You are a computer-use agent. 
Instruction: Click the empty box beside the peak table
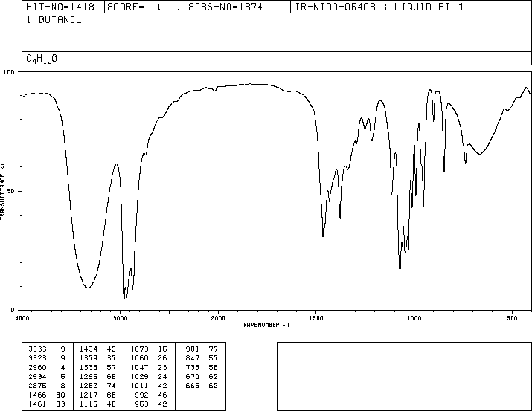(x=404, y=376)
